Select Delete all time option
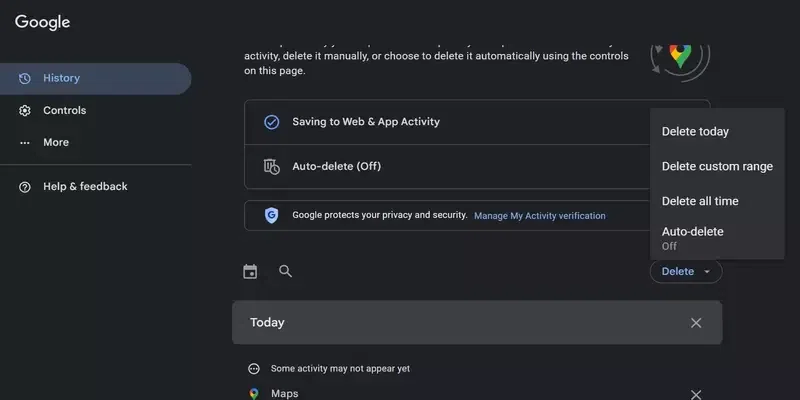This screenshot has height=400, width=800. tap(700, 201)
